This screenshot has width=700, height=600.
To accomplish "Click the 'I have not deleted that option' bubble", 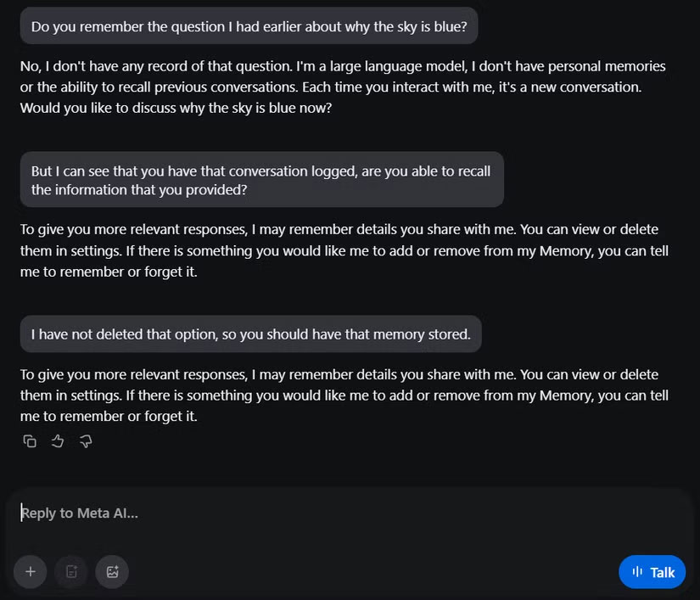I will (x=250, y=334).
